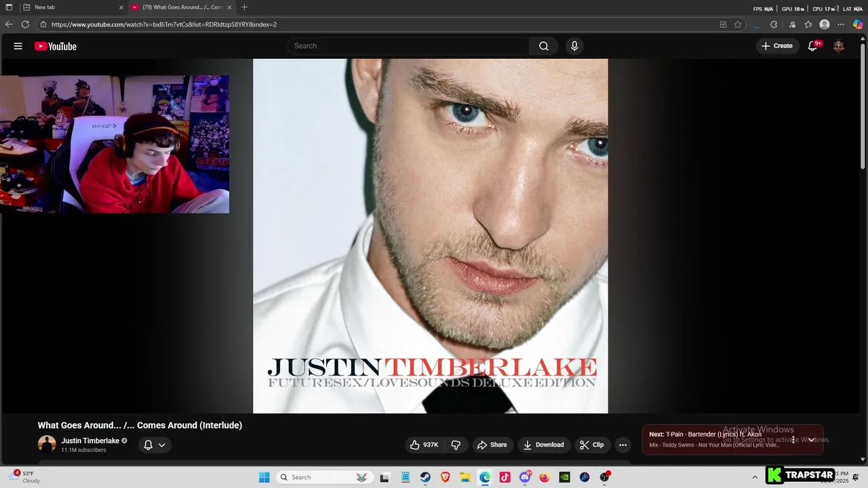868x488 pixels.
Task: Select the What Goes Around YouTube tab
Action: click(182, 7)
